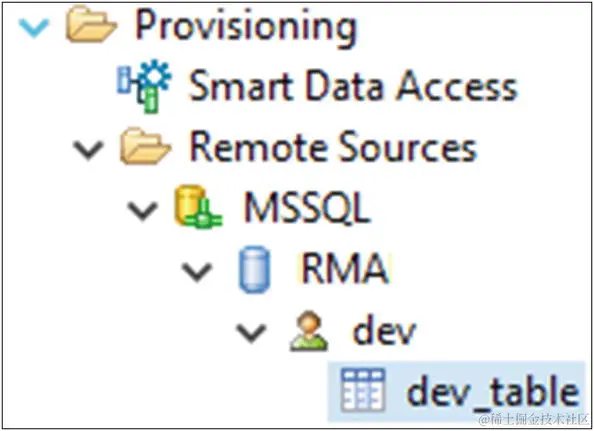Select the Remote Sources label

[333, 147]
